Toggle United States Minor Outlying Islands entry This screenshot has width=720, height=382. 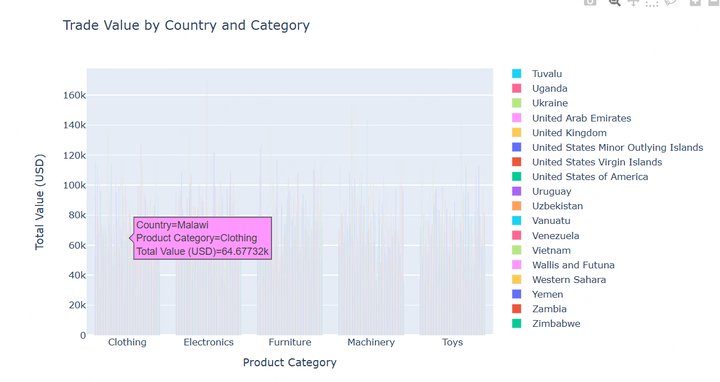(x=608, y=147)
